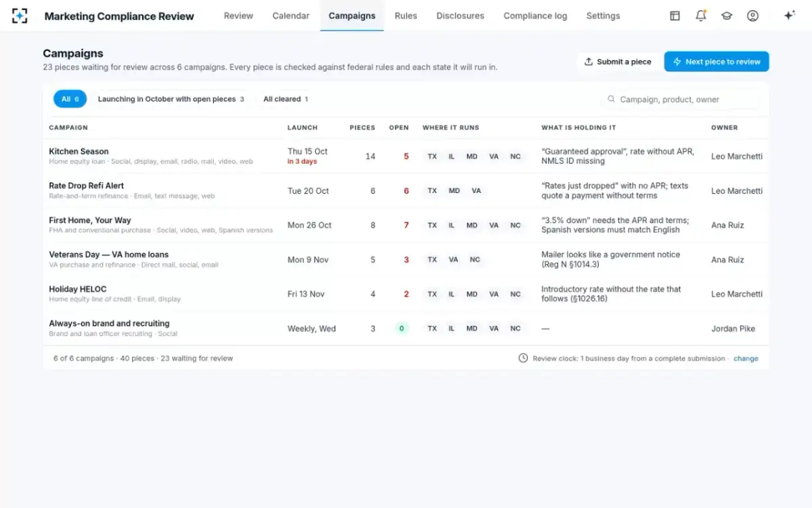The image size is (812, 508).
Task: Open the Disclosures tab
Action: click(x=460, y=16)
